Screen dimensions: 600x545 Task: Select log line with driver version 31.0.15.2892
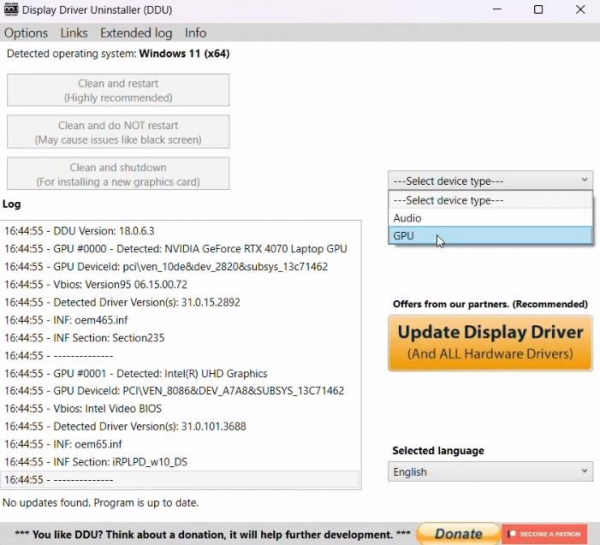pos(180,302)
